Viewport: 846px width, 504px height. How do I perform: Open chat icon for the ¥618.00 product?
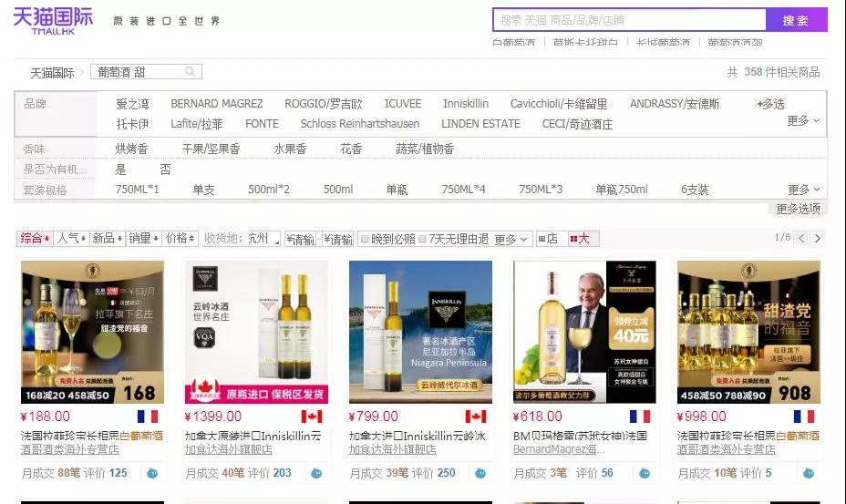[645, 473]
